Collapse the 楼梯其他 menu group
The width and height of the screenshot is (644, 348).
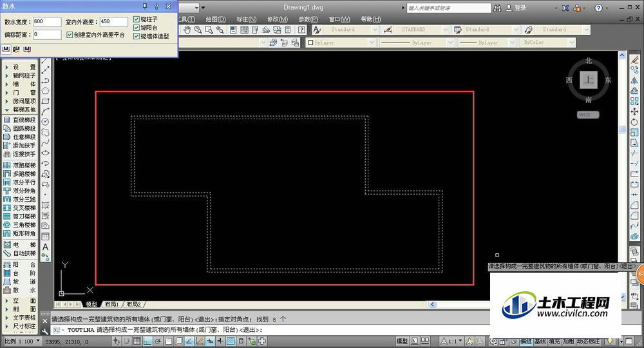(x=19, y=110)
